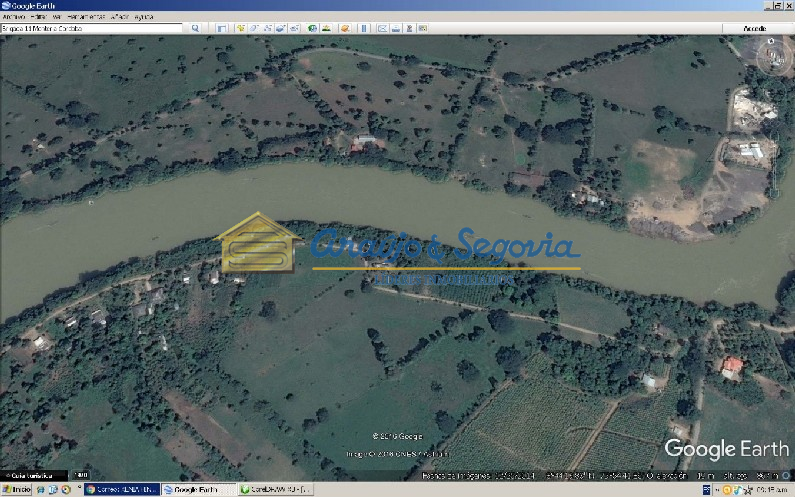Add a placemark with the pushpin icon
This screenshot has width=795, height=497.
click(x=241, y=29)
